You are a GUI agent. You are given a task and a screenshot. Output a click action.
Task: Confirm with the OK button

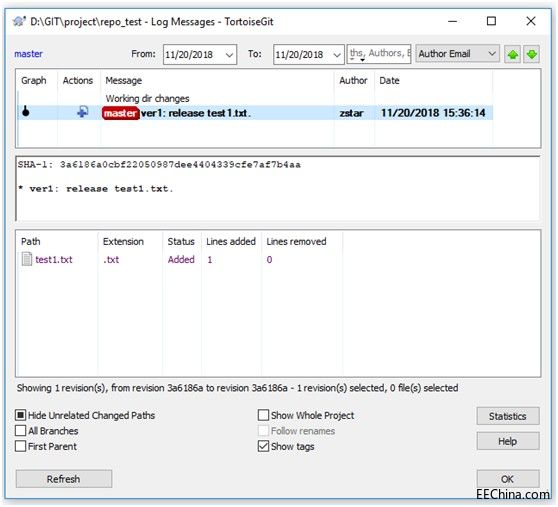[x=508, y=479]
